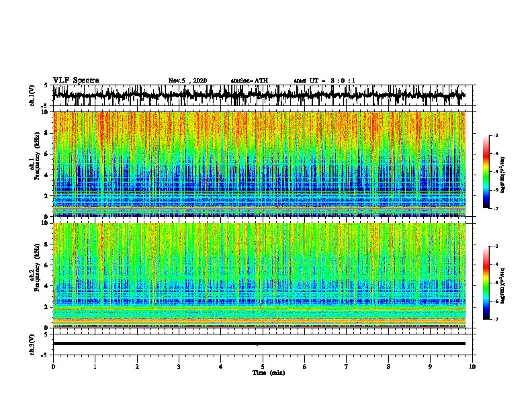Click the flat black ch.3 voltage trace
Screen dimensions: 532x411
[259, 344]
